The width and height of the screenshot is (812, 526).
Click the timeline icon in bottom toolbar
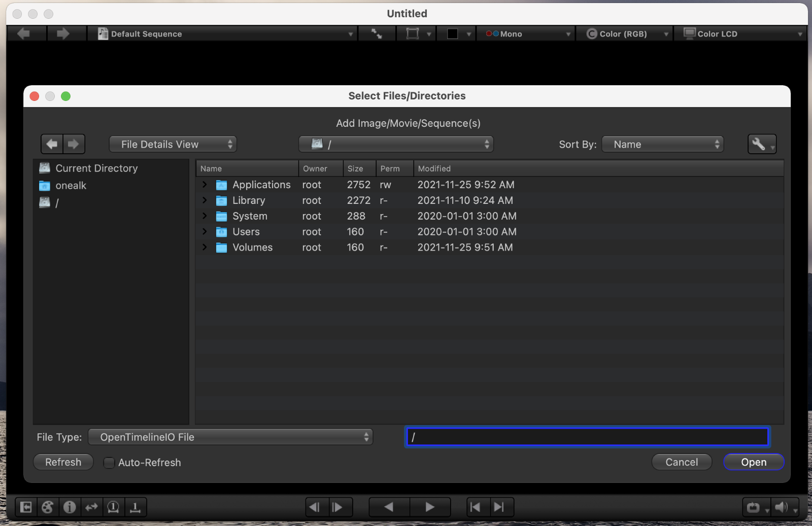(135, 507)
